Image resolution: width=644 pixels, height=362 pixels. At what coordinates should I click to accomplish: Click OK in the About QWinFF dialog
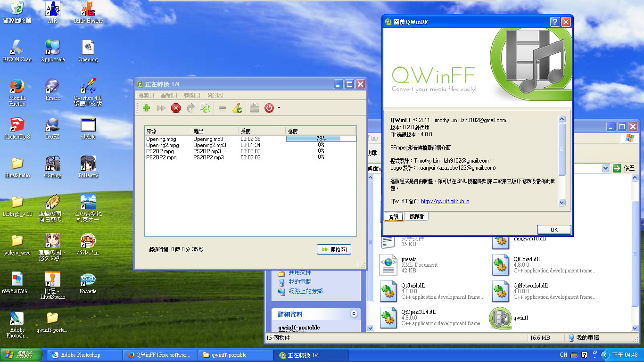(x=554, y=230)
